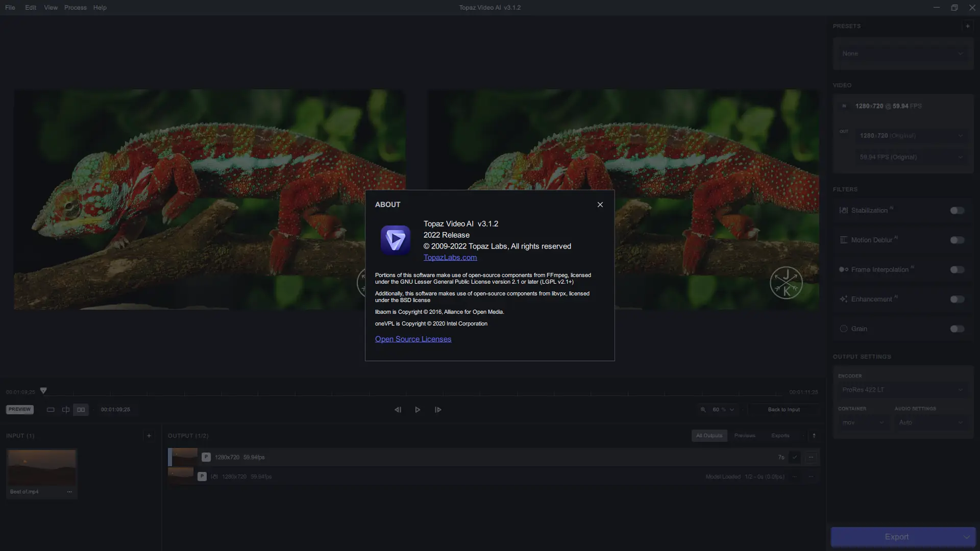
Task: Open the Process menu
Action: 75,8
